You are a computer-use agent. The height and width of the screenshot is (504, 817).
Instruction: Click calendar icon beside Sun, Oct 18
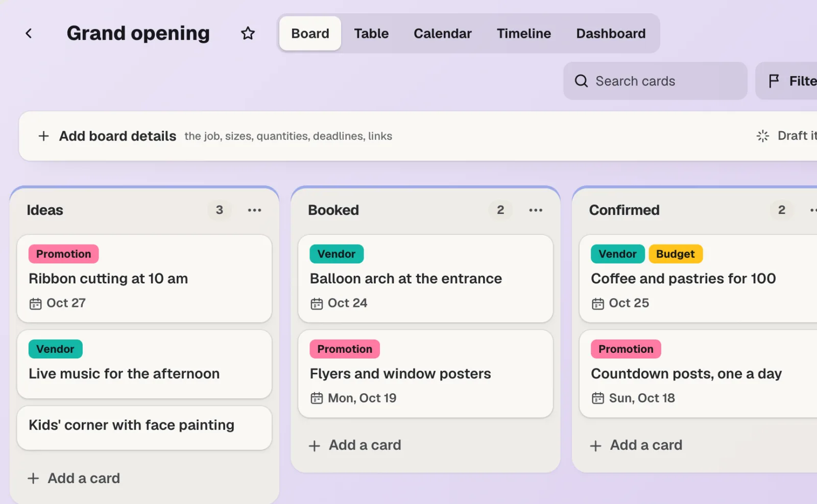(x=597, y=398)
